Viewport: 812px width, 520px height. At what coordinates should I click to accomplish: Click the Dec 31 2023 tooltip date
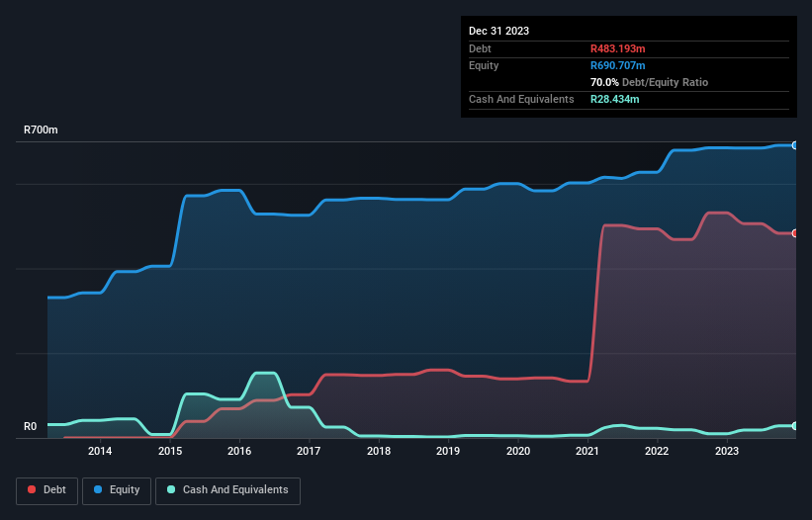tap(498, 31)
